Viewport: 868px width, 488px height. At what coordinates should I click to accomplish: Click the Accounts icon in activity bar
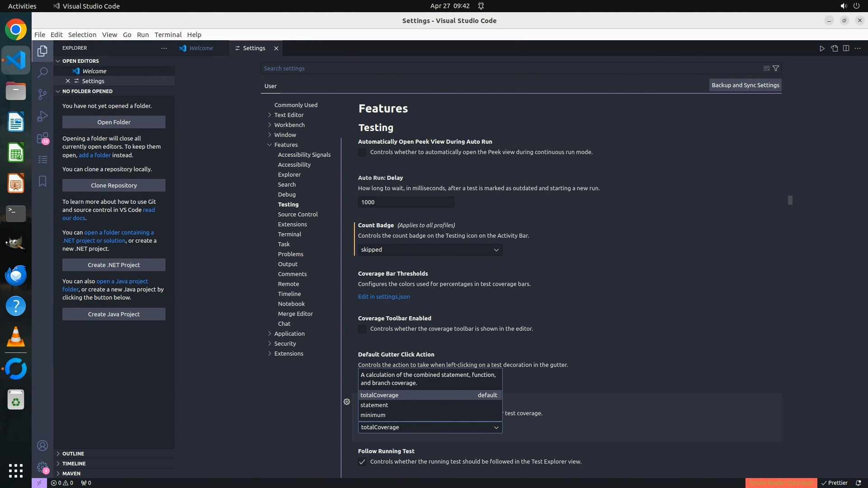click(42, 446)
